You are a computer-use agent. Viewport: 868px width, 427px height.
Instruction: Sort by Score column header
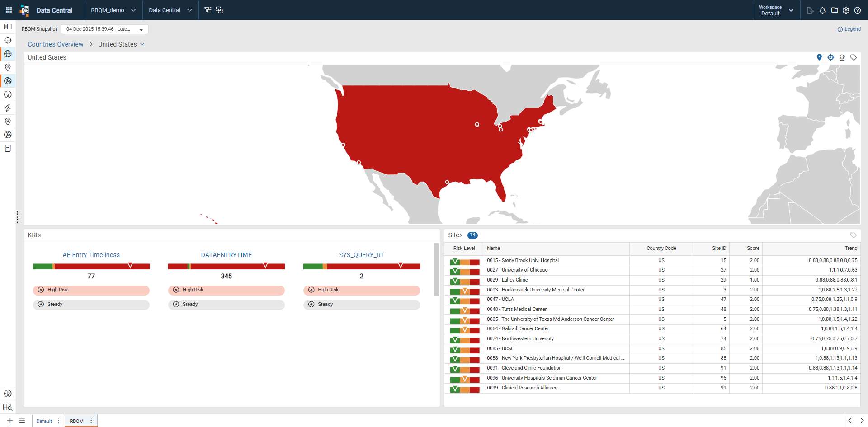(x=746, y=249)
